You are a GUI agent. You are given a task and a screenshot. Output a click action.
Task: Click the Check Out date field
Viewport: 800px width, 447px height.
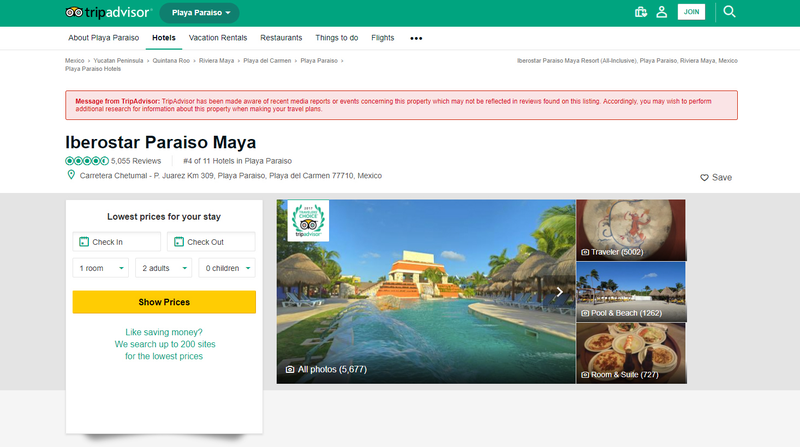tap(211, 242)
